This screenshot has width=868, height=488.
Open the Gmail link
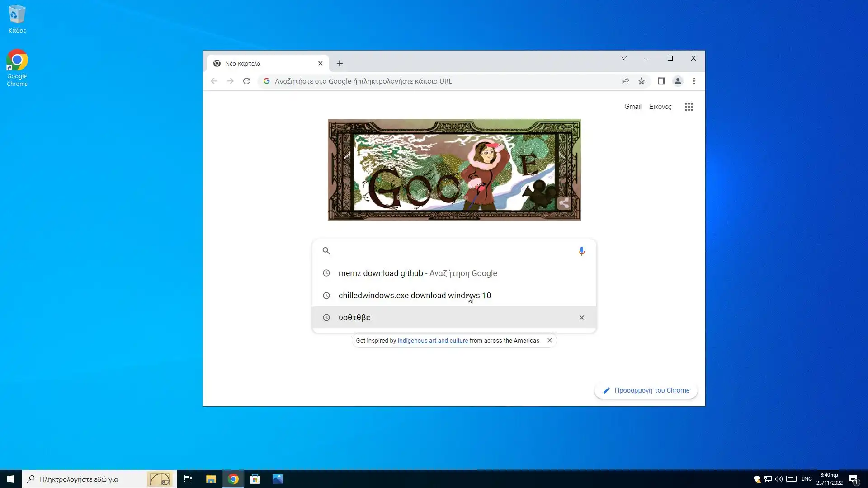tap(632, 107)
